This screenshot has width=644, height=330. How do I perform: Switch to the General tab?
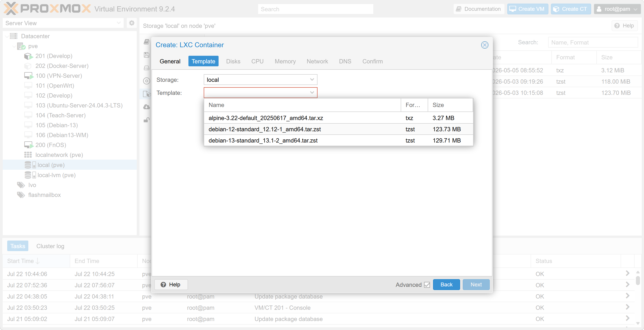coord(170,61)
